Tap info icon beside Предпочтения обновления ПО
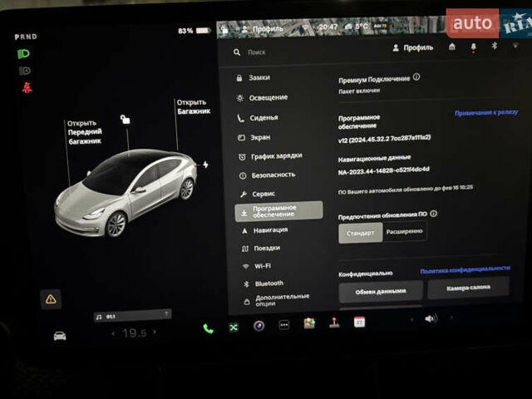The image size is (532, 399). (x=433, y=214)
